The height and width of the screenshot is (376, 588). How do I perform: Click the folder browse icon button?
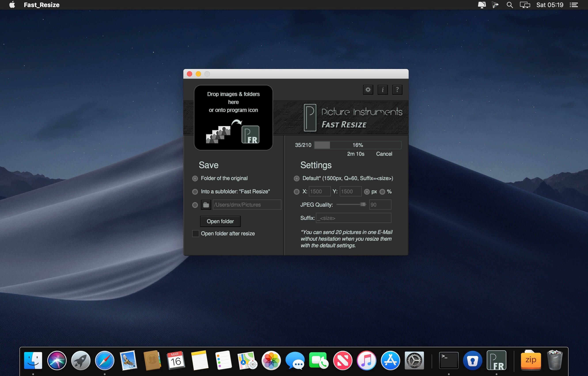pos(206,205)
